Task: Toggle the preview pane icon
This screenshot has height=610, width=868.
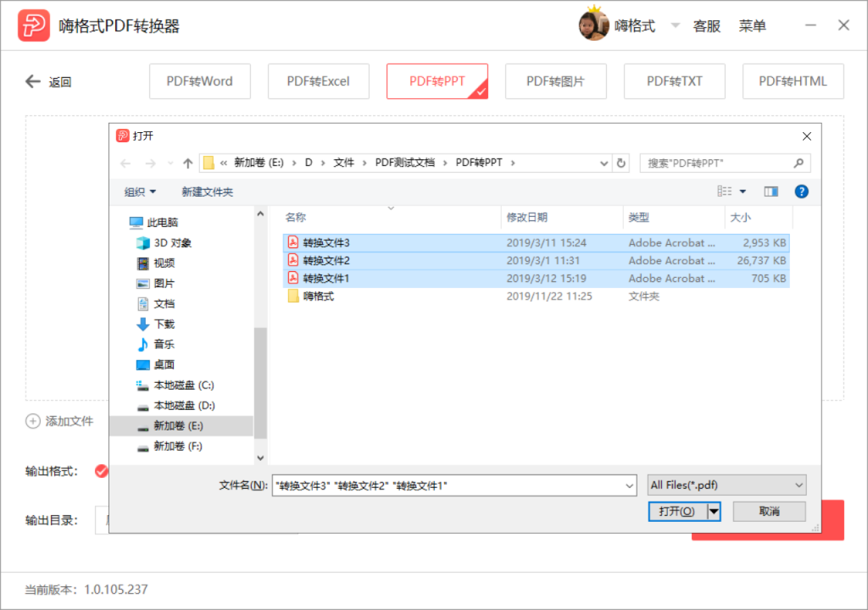Action: [x=771, y=191]
